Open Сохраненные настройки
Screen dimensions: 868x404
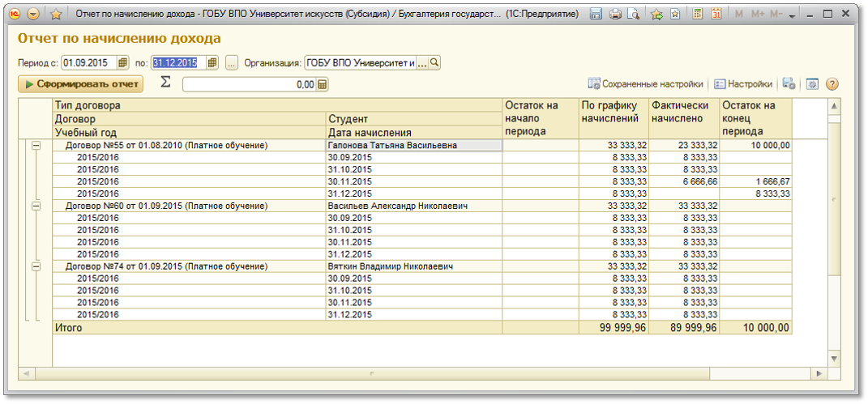tap(645, 84)
